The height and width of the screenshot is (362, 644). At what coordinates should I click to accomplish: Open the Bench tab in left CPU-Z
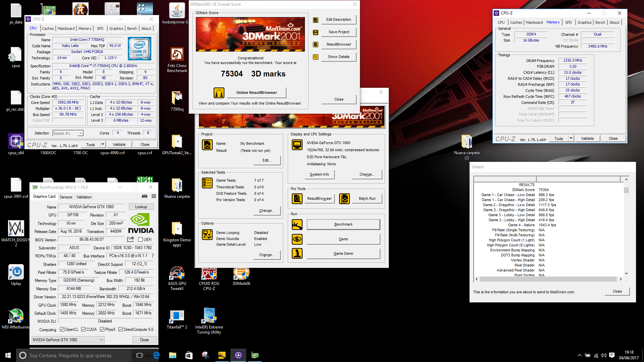[132, 28]
